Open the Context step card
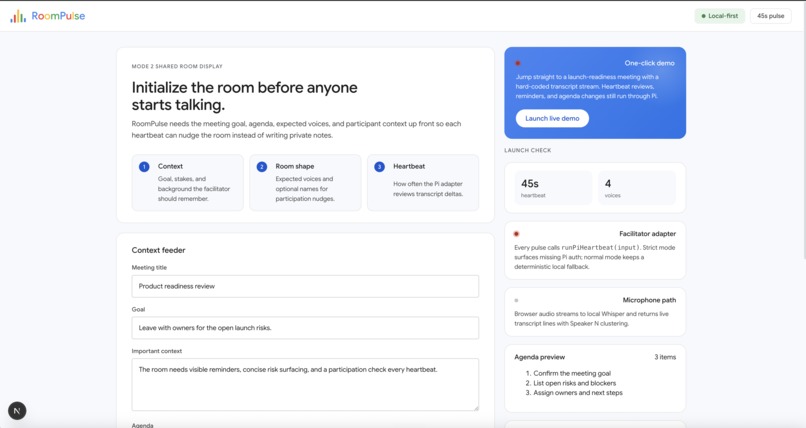The image size is (806, 428). pos(188,182)
